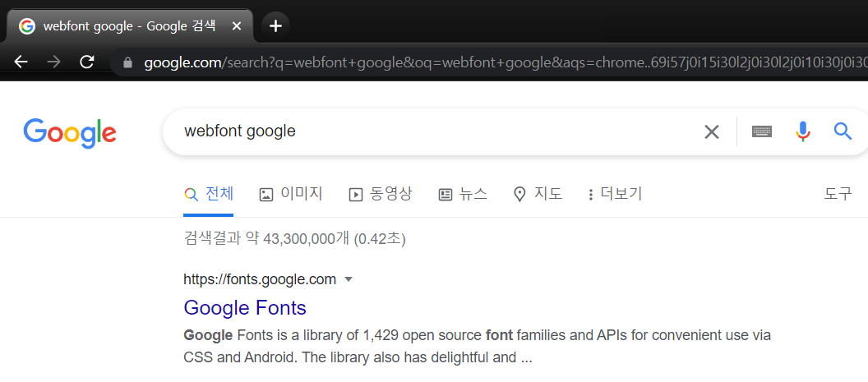Switch to the 지도 tab

coord(538,194)
